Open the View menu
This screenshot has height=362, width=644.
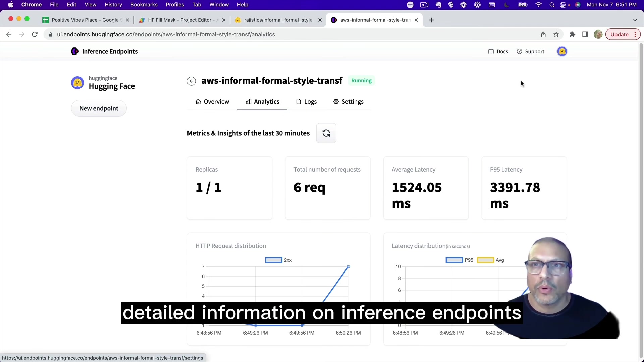(90, 5)
